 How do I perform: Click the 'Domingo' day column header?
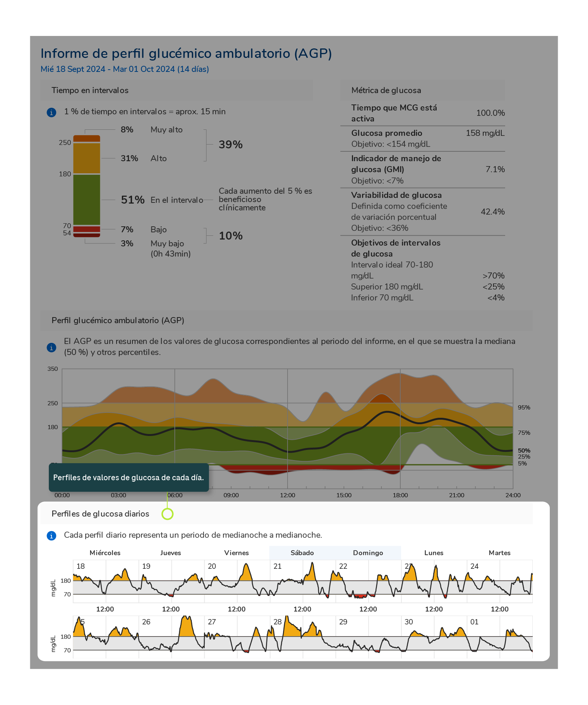pyautogui.click(x=368, y=553)
